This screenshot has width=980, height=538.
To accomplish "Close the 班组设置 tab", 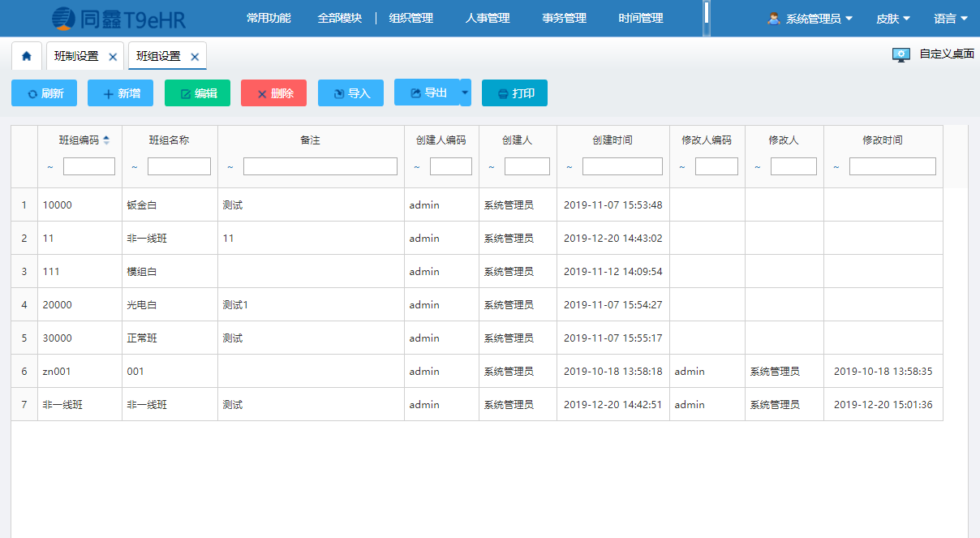I will pos(195,57).
